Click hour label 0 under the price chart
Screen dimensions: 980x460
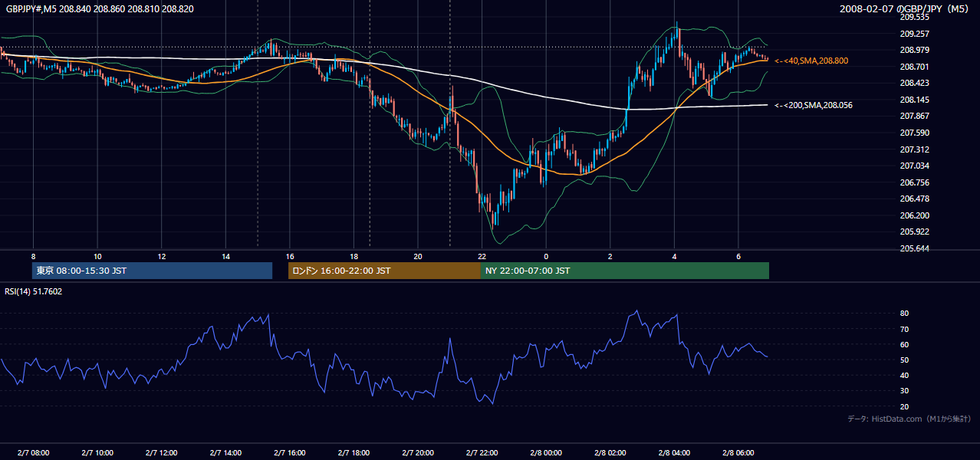(546, 256)
